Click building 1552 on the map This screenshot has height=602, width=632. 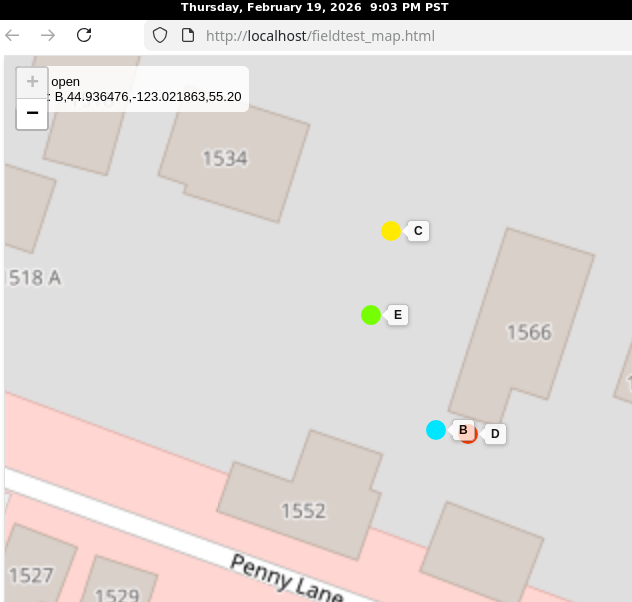[x=303, y=510]
